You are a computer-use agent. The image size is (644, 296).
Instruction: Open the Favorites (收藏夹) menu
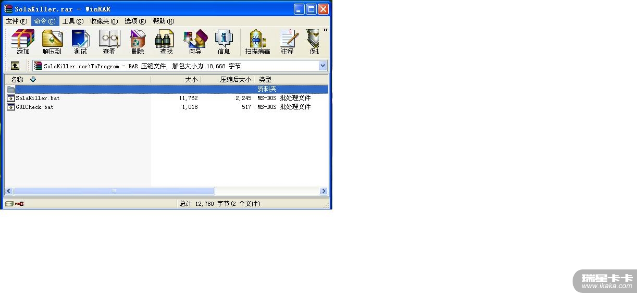[104, 21]
